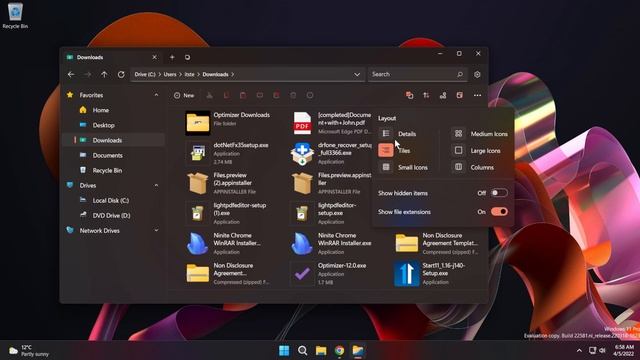Click the Large Icons layout icon
Image resolution: width=640 pixels, height=360 pixels.
(458, 150)
